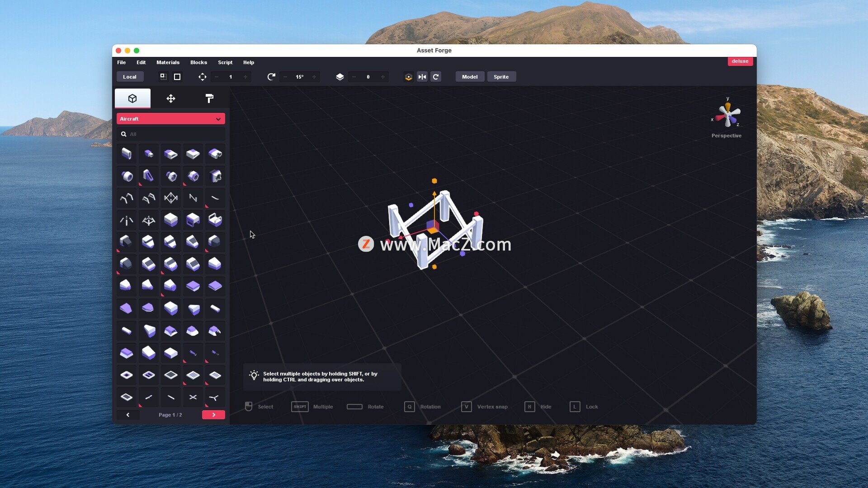Decrease the 15° rotation snap angle

click(285, 77)
